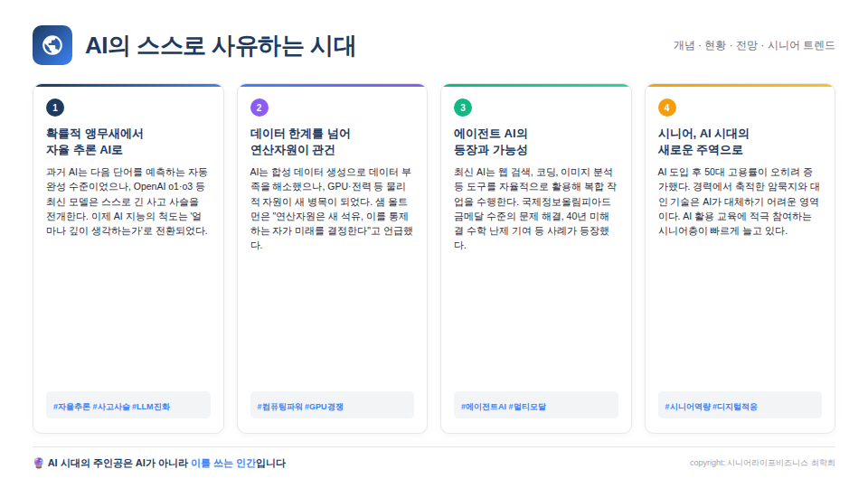
Task: Click the navy number 1 badge
Action: point(55,108)
